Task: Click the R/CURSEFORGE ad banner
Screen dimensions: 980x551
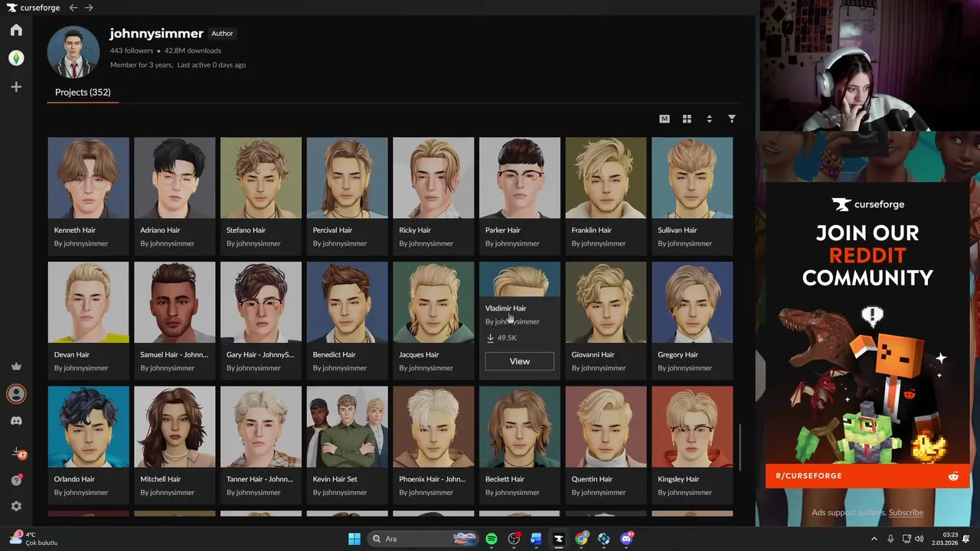Action: pyautogui.click(x=867, y=476)
